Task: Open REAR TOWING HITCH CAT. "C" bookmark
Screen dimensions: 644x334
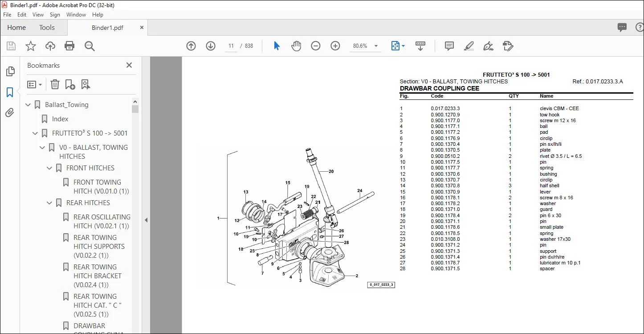Action: point(98,305)
